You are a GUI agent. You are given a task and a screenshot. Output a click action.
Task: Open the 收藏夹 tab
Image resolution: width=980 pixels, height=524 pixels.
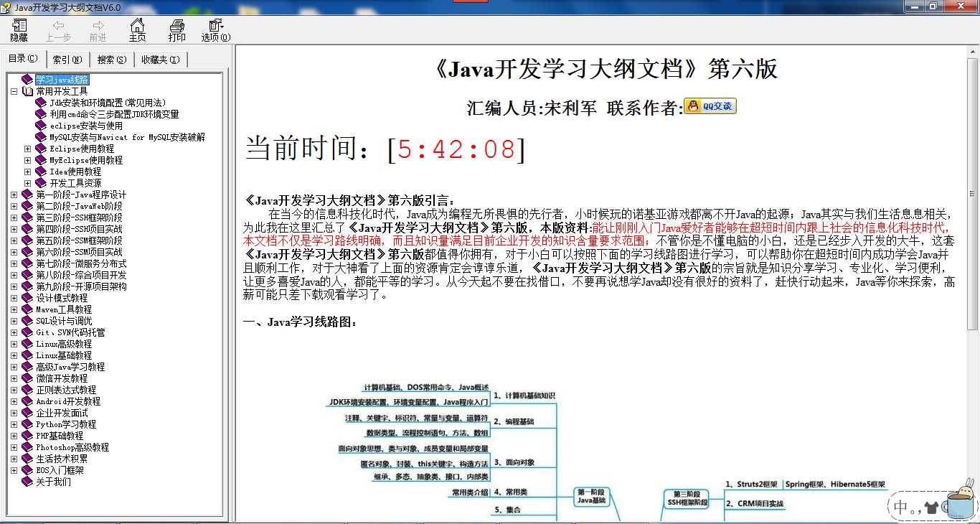[x=160, y=60]
